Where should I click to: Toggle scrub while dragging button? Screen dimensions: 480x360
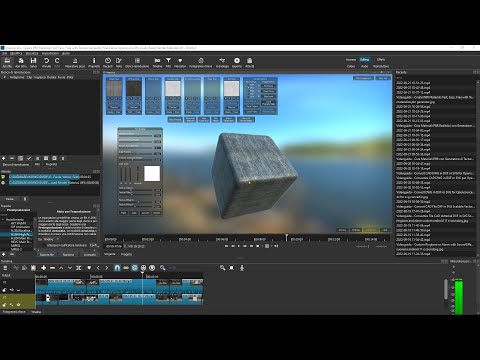126,268
